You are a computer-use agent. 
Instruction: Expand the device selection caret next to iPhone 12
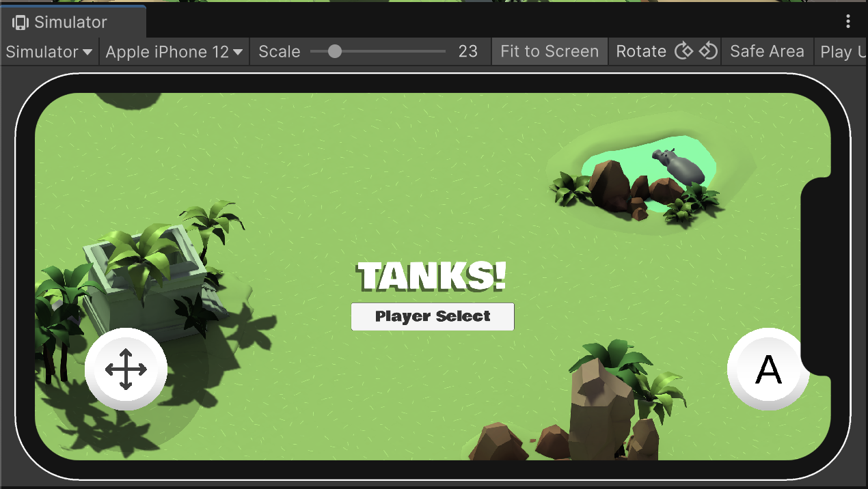237,51
